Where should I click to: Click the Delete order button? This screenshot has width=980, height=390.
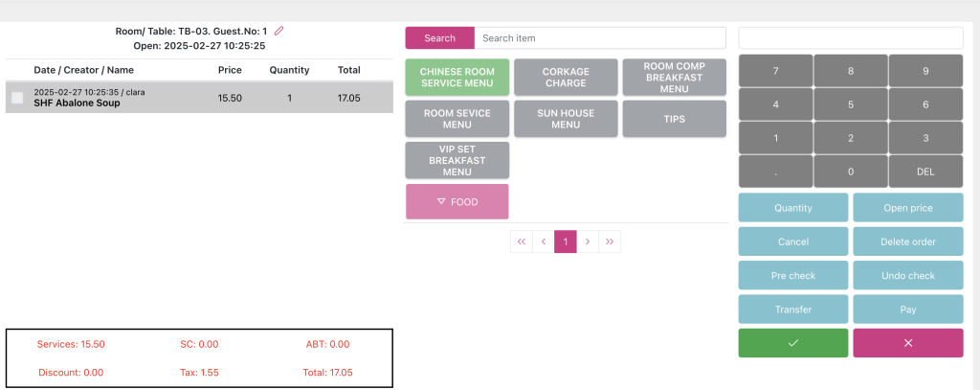pos(907,241)
